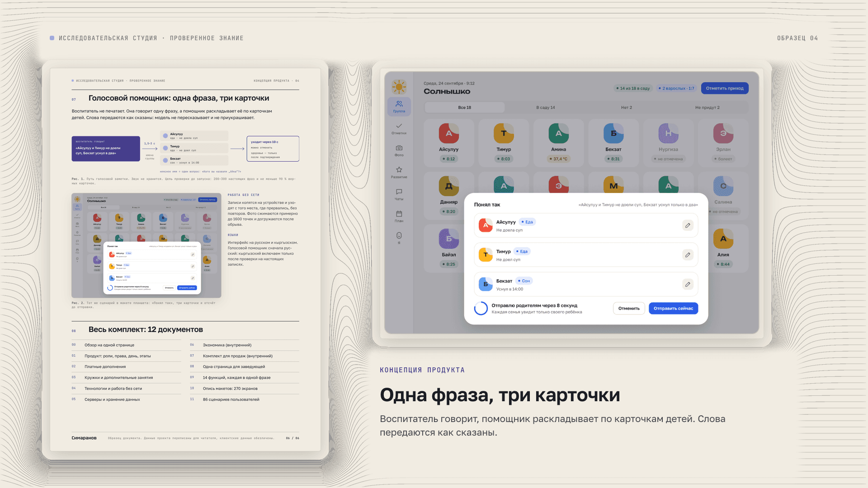Edit Бекзат's card with pencil icon
Viewport: 868px width, 488px height.
pos(687,284)
